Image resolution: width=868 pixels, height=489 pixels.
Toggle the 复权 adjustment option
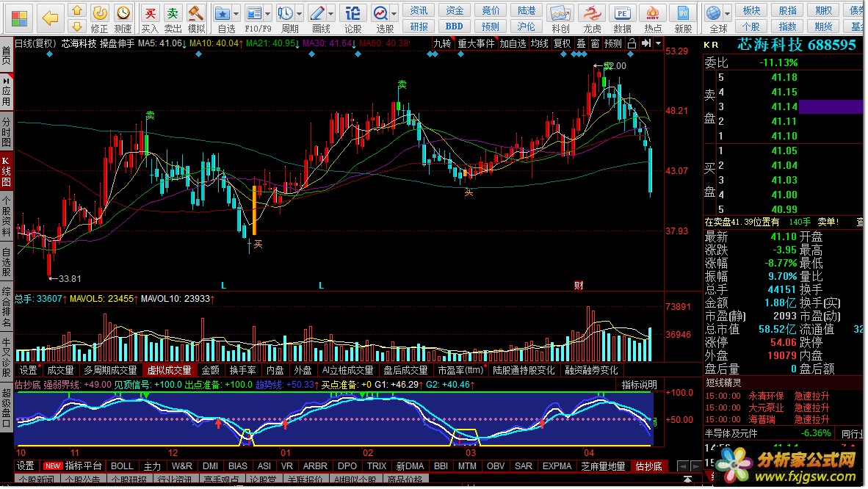[x=563, y=43]
